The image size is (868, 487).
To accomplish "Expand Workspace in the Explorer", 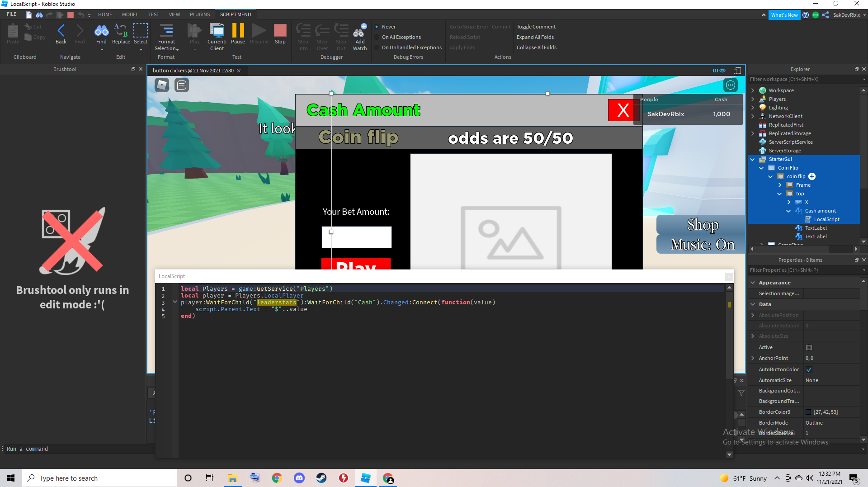I will point(752,90).
